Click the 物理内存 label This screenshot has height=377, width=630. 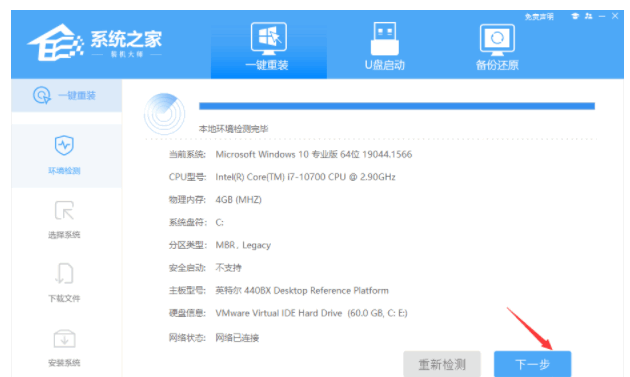pos(187,200)
